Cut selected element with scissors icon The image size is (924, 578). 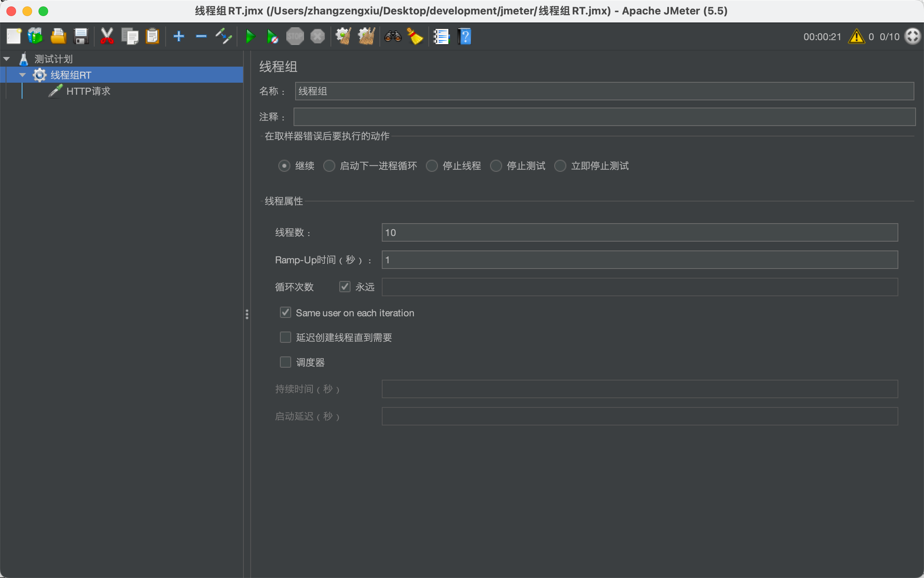point(107,37)
